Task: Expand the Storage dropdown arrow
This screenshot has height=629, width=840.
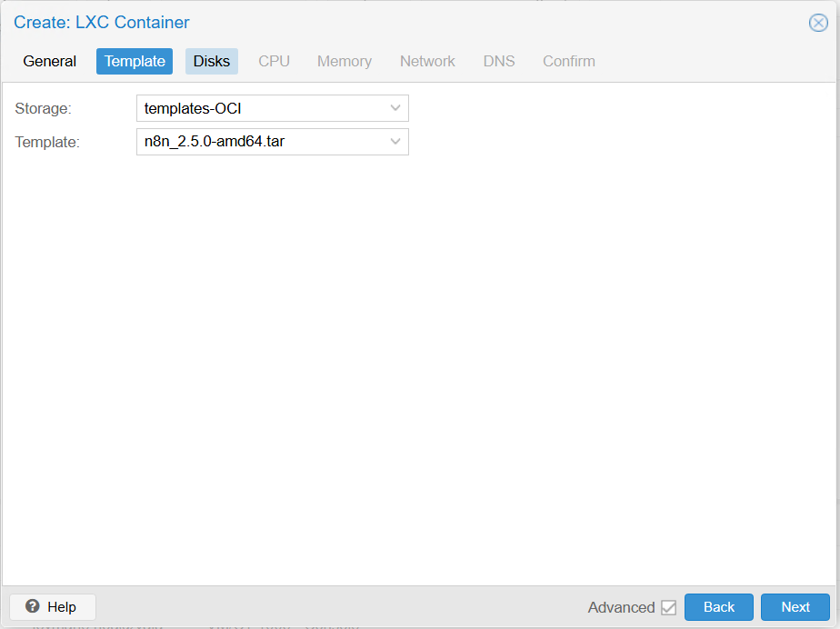Action: point(395,108)
